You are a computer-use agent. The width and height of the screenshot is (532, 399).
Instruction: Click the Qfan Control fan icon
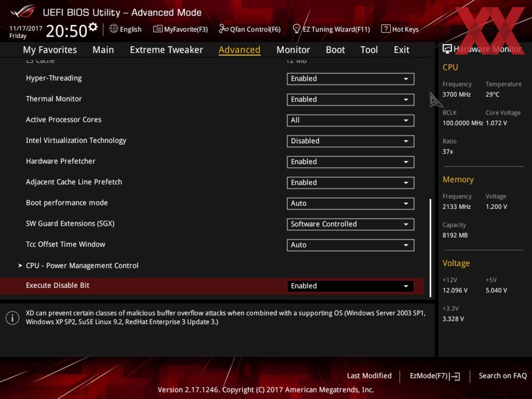(x=223, y=29)
